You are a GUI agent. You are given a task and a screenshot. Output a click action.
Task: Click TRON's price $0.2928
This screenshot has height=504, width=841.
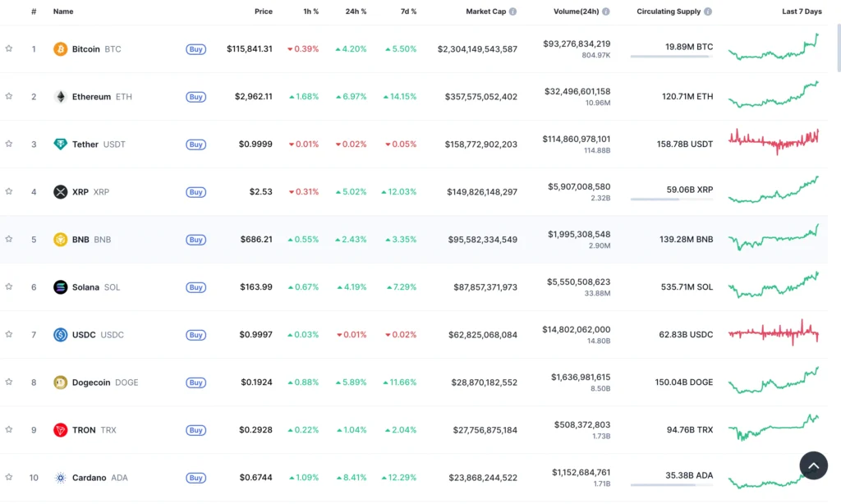[256, 430]
